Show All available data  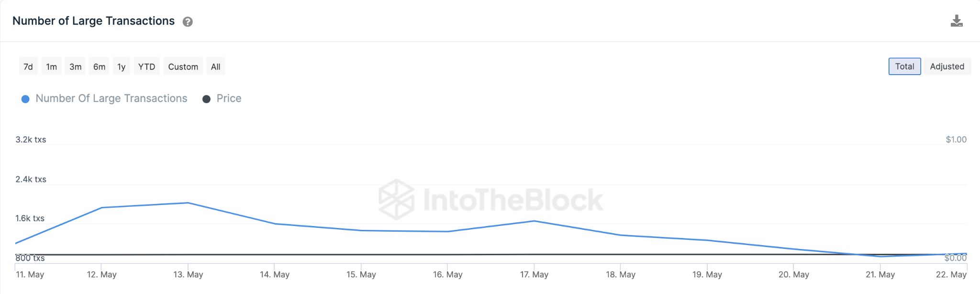pos(216,67)
